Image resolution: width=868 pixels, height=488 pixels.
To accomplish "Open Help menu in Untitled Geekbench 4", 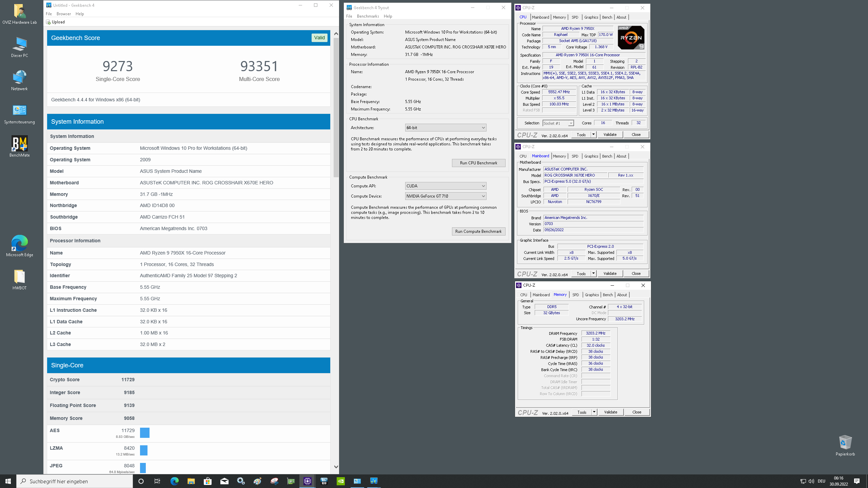I will (80, 14).
